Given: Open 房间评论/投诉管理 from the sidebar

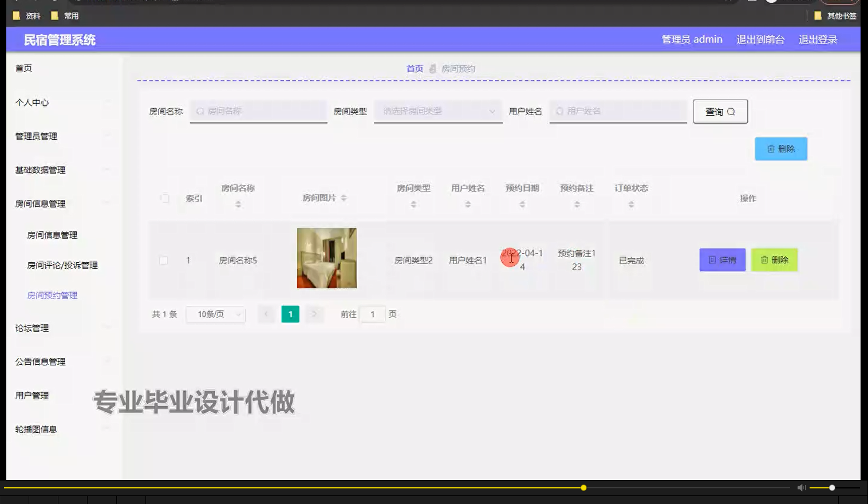Looking at the screenshot, I should (63, 265).
